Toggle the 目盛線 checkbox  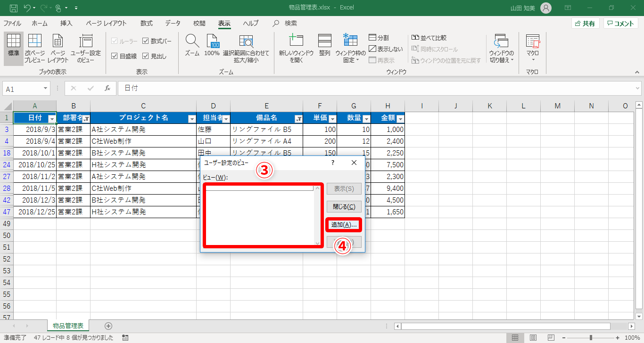pos(124,56)
